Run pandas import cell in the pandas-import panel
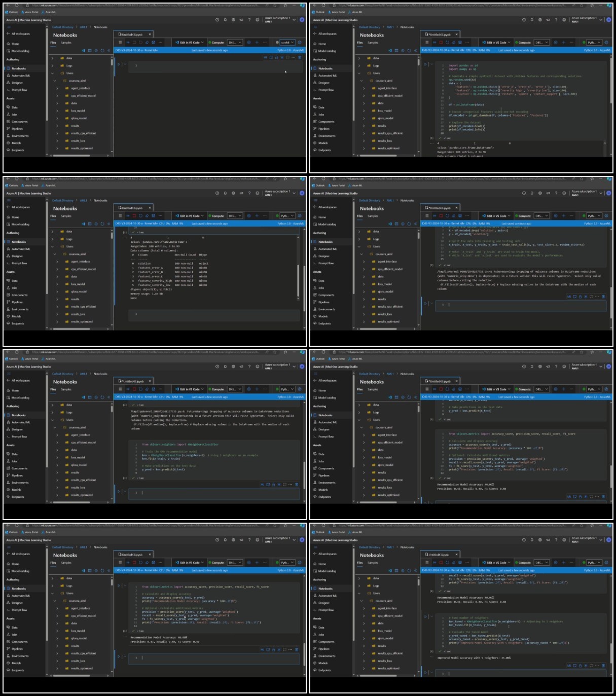Viewport: 616px width, 696px height. coord(425,64)
